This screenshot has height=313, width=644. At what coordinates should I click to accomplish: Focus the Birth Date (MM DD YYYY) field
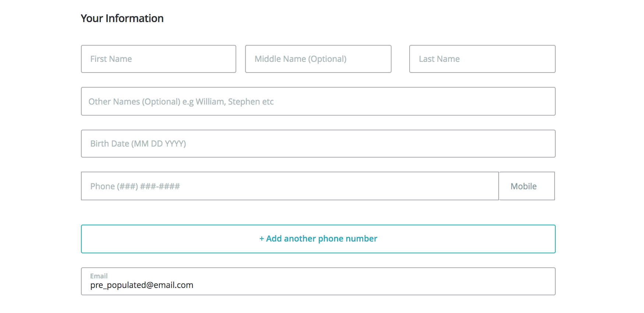[318, 144]
